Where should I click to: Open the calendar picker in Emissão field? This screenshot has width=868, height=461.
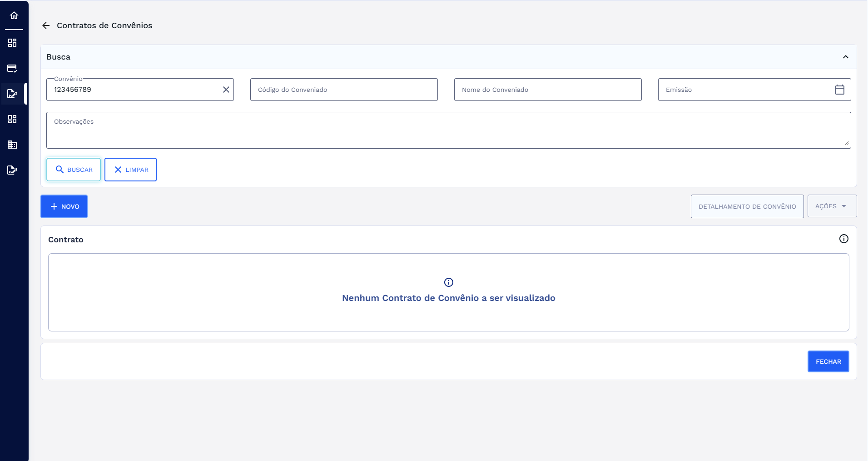[x=839, y=90]
